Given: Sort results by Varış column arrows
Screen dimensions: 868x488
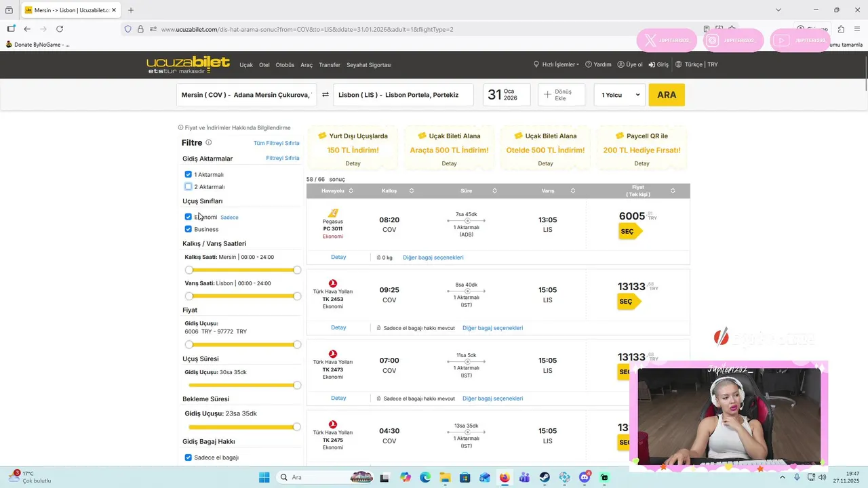Looking at the screenshot, I should [573, 191].
